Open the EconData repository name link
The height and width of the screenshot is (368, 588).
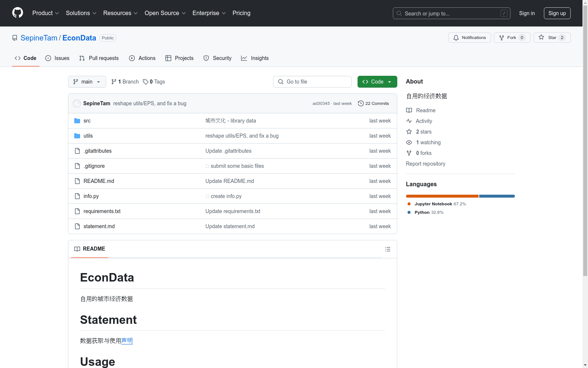pyautogui.click(x=79, y=38)
